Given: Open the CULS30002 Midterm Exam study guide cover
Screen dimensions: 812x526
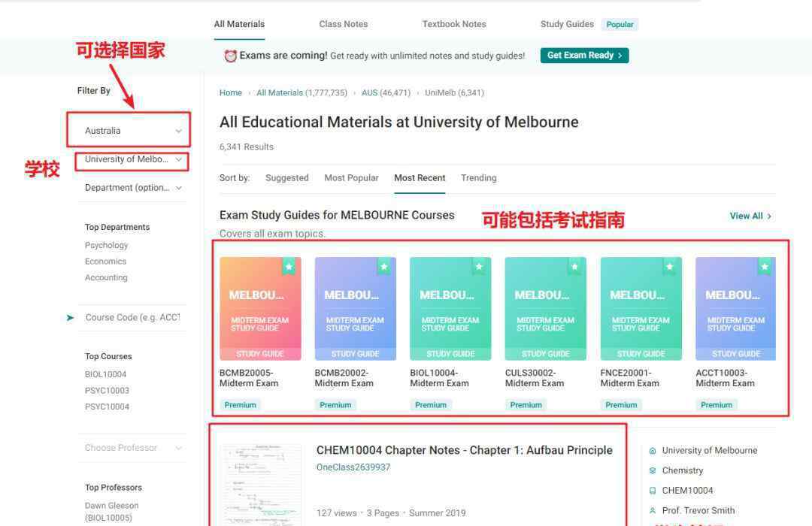Looking at the screenshot, I should pyautogui.click(x=546, y=309).
